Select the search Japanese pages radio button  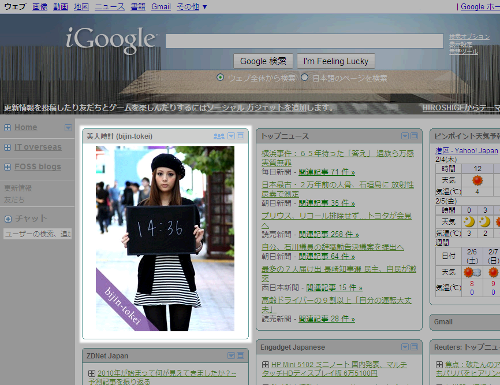(304, 77)
